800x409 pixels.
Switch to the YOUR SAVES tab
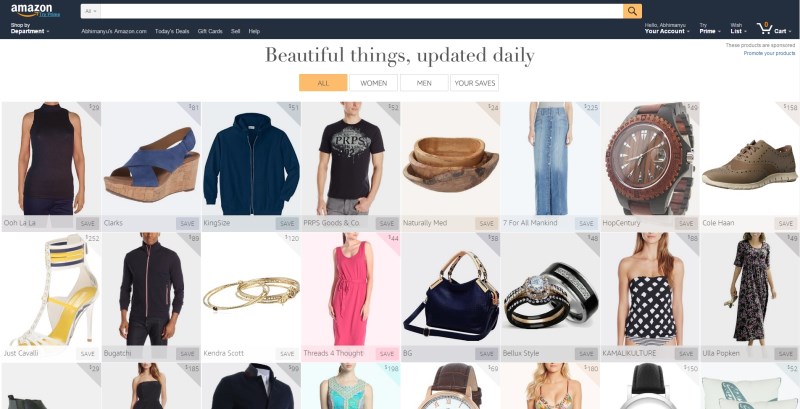pyautogui.click(x=474, y=83)
